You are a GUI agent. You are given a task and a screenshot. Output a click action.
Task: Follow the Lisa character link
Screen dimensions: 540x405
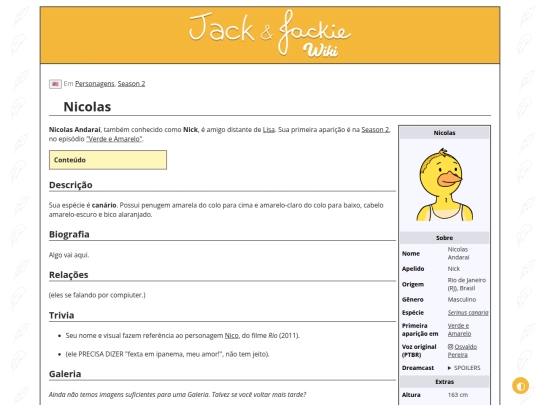[x=269, y=129]
